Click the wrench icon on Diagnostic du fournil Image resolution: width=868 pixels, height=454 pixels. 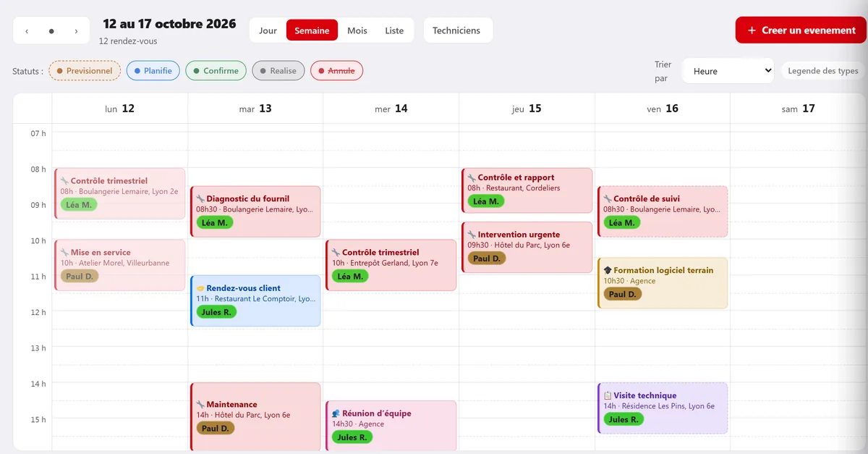point(200,198)
